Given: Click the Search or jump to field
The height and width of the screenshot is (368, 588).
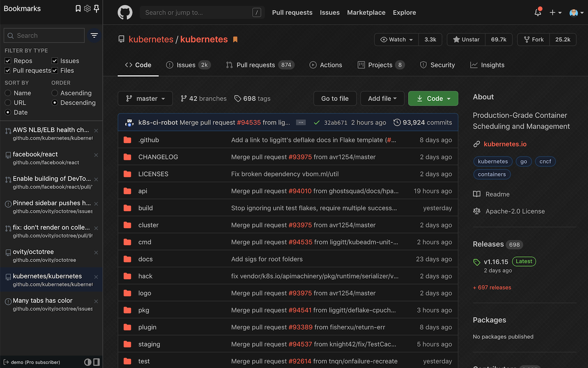Looking at the screenshot, I should click(198, 12).
